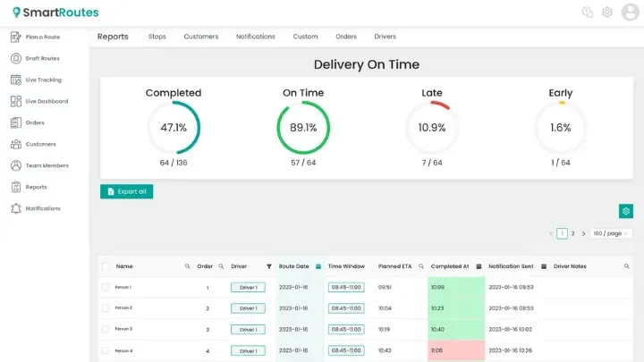
Task: Go to page 2 of results
Action: tap(572, 233)
